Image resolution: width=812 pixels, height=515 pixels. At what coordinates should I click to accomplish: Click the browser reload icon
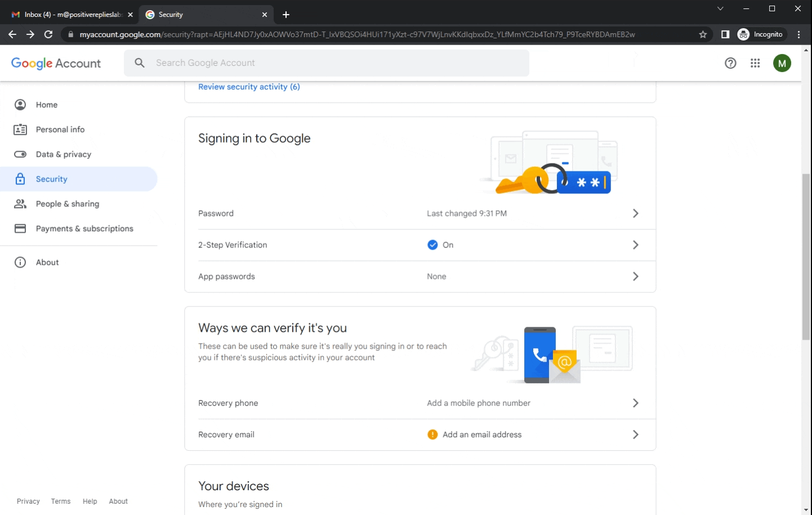(48, 34)
